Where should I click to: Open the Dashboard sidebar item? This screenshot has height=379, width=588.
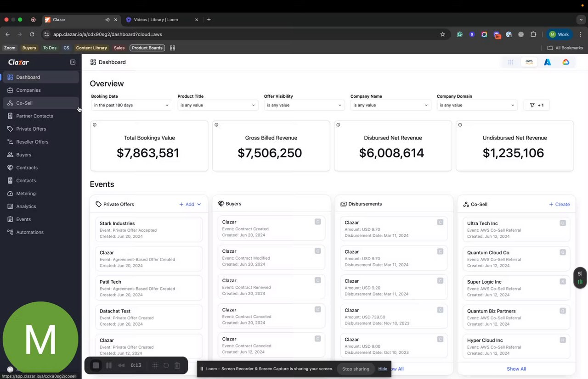pos(41,77)
